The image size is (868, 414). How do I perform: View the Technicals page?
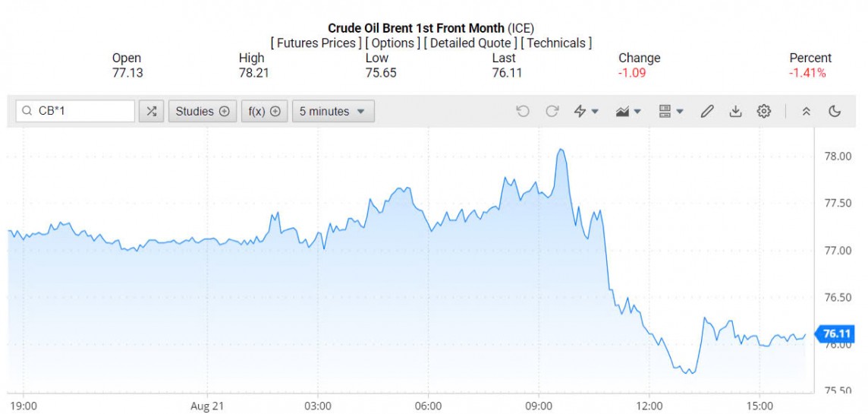tap(556, 43)
